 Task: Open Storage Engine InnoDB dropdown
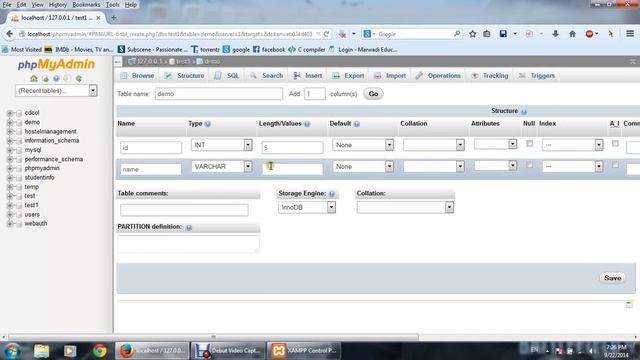pyautogui.click(x=307, y=207)
